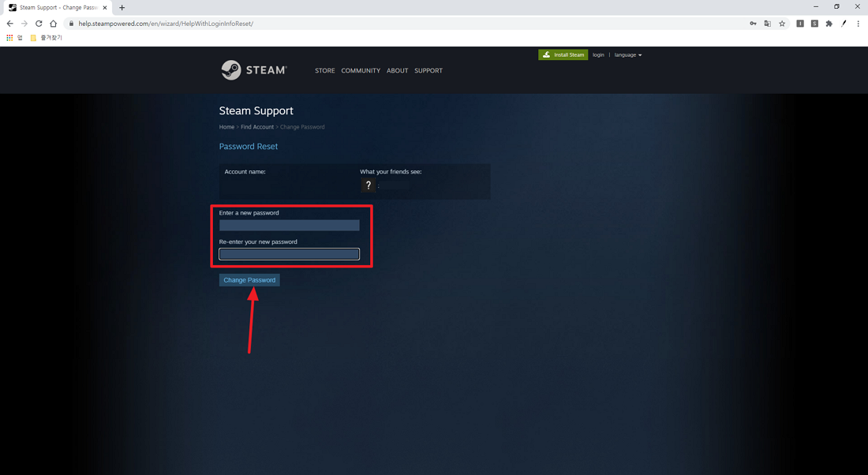Close the Steam Support tab

point(105,7)
